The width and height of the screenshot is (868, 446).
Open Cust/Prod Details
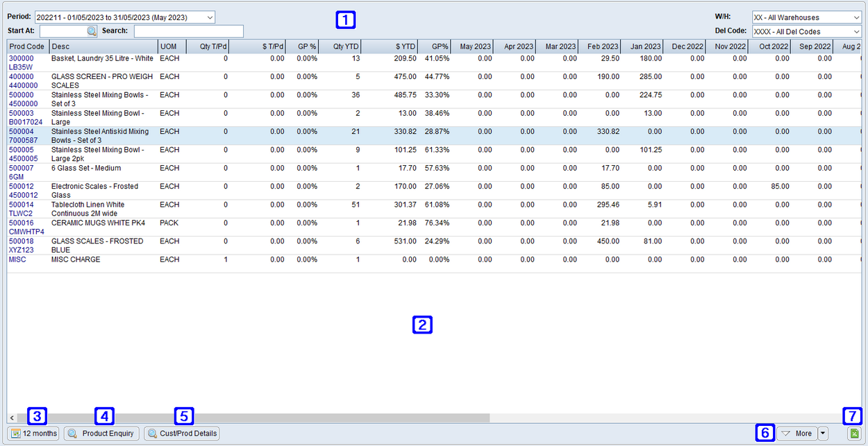[181, 433]
